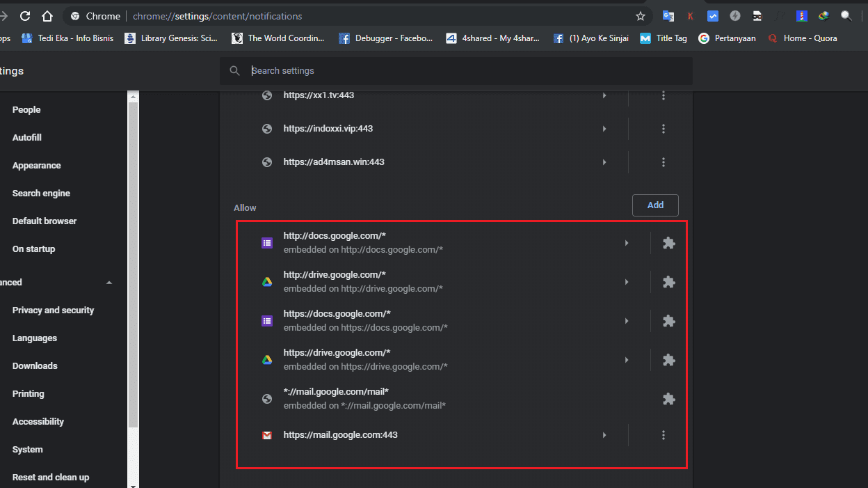Expand details arrow for https://mail.google.com:443

(x=604, y=435)
